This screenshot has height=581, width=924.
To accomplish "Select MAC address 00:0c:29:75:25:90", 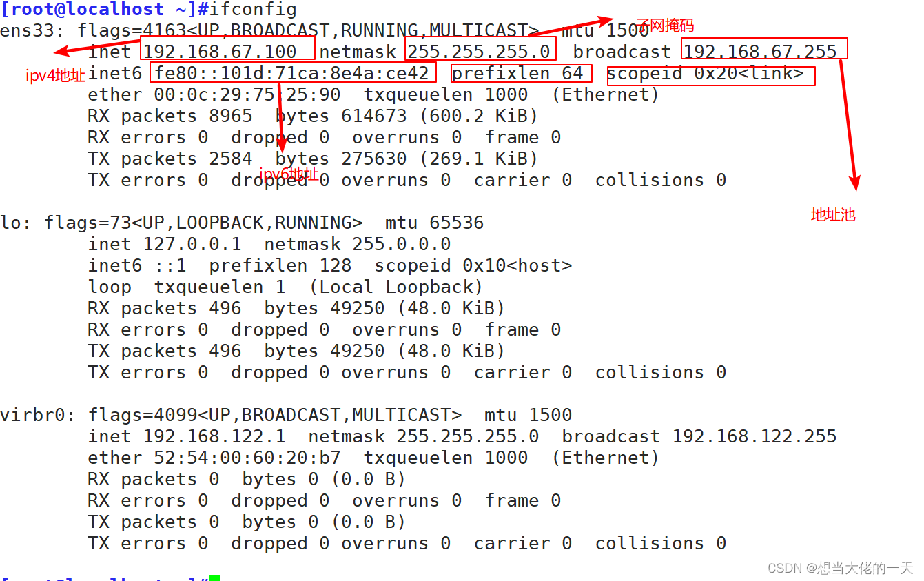I will point(247,94).
